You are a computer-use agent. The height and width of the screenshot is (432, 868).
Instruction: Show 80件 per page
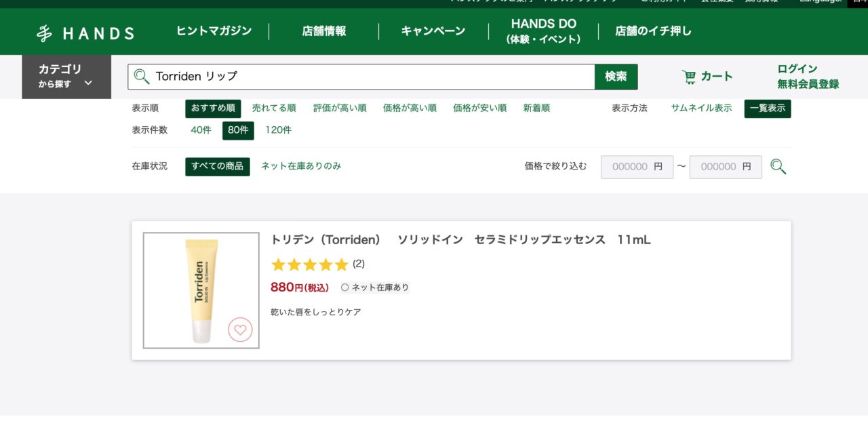coord(238,130)
